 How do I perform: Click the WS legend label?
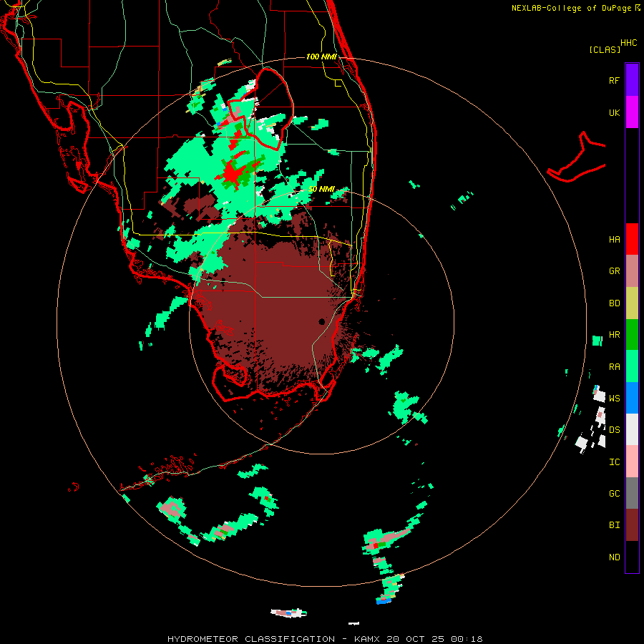pos(614,399)
